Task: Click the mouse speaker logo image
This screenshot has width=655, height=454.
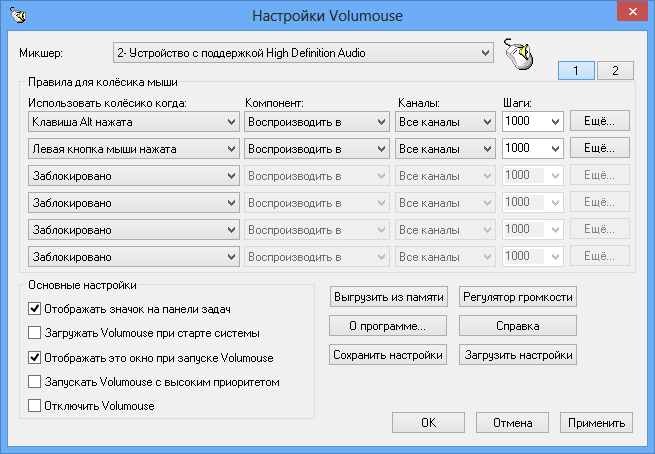Action: pyautogui.click(x=519, y=54)
